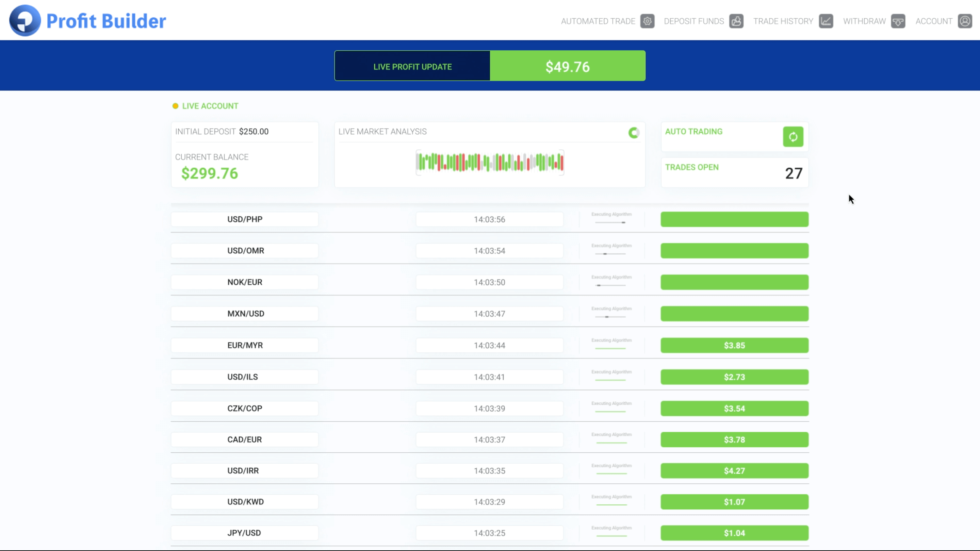Click the 14:03:47 trade time
Image resolution: width=980 pixels, height=551 pixels.
point(490,314)
